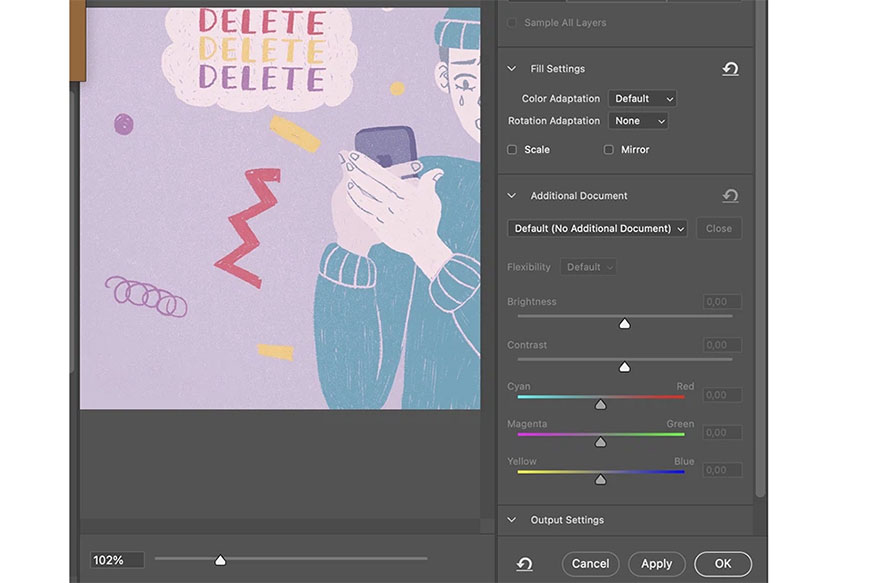Viewport: 875px width, 583px height.
Task: Click the Apply button
Action: [x=656, y=564]
